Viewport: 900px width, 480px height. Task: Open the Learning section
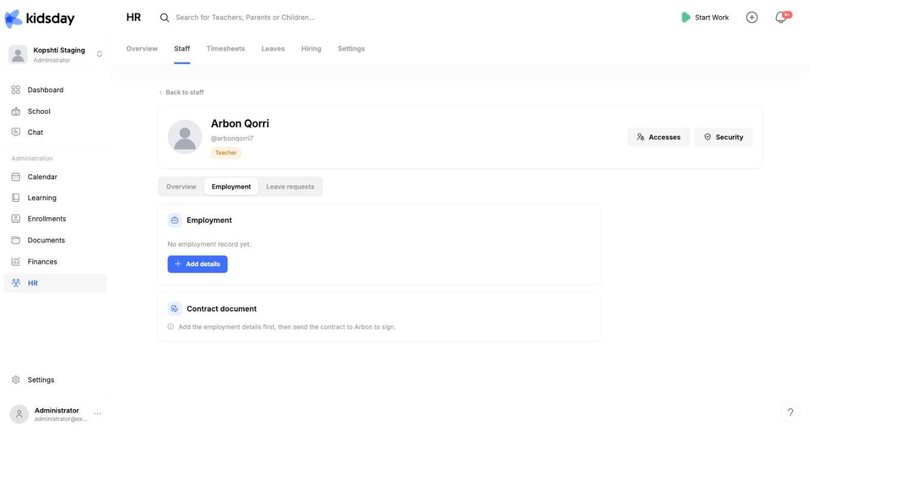point(55,198)
